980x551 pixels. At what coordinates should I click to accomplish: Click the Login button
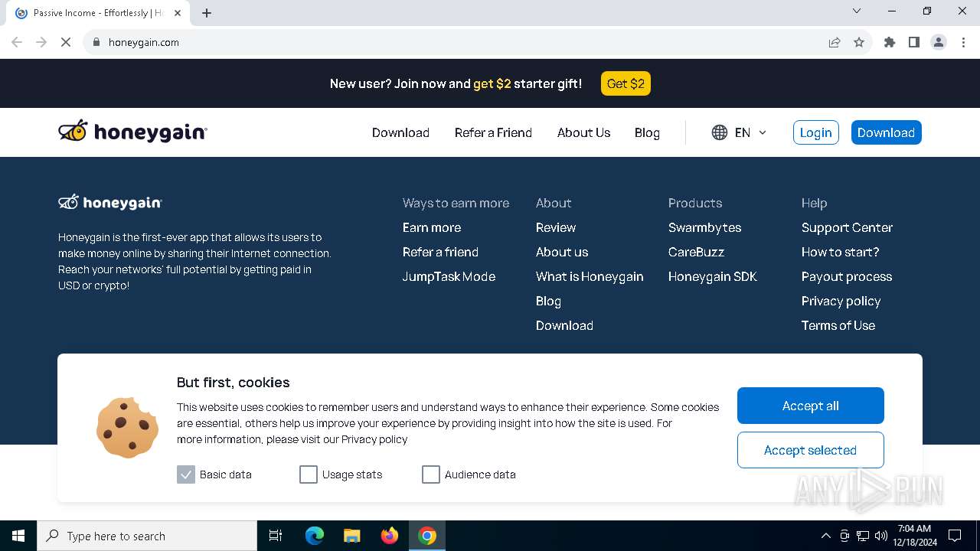816,132
